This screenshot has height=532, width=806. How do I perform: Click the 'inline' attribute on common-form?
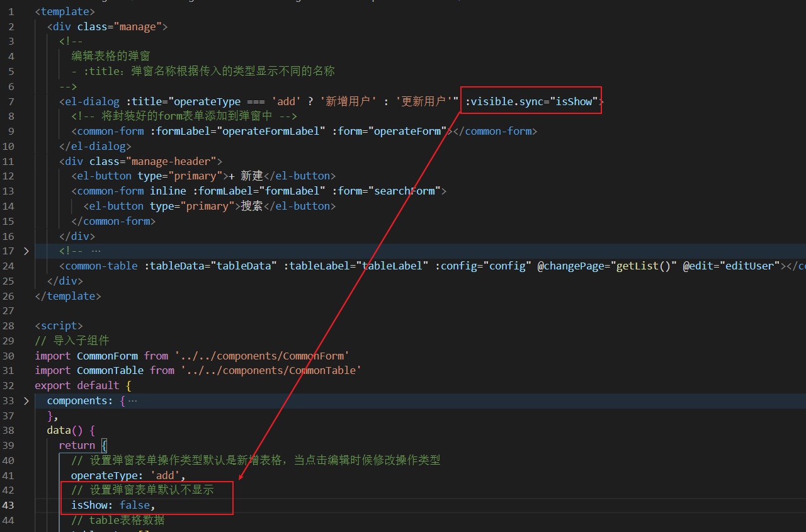pos(168,191)
